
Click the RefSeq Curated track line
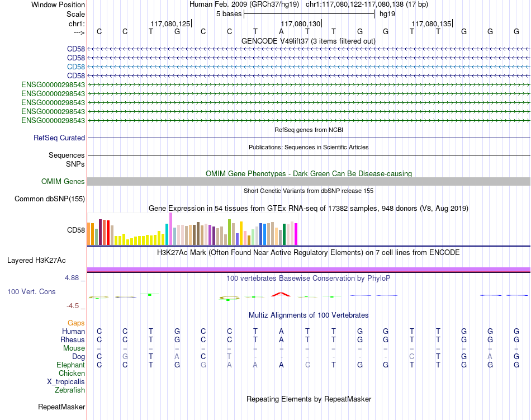coord(309,138)
